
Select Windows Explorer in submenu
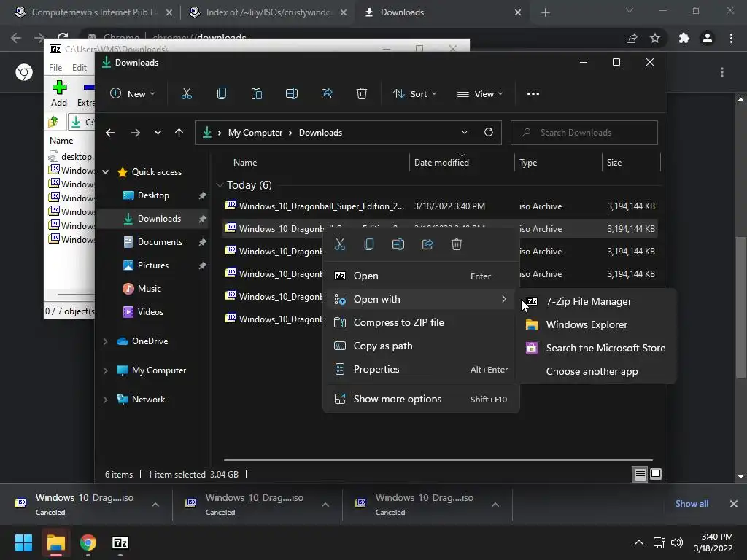(598, 324)
